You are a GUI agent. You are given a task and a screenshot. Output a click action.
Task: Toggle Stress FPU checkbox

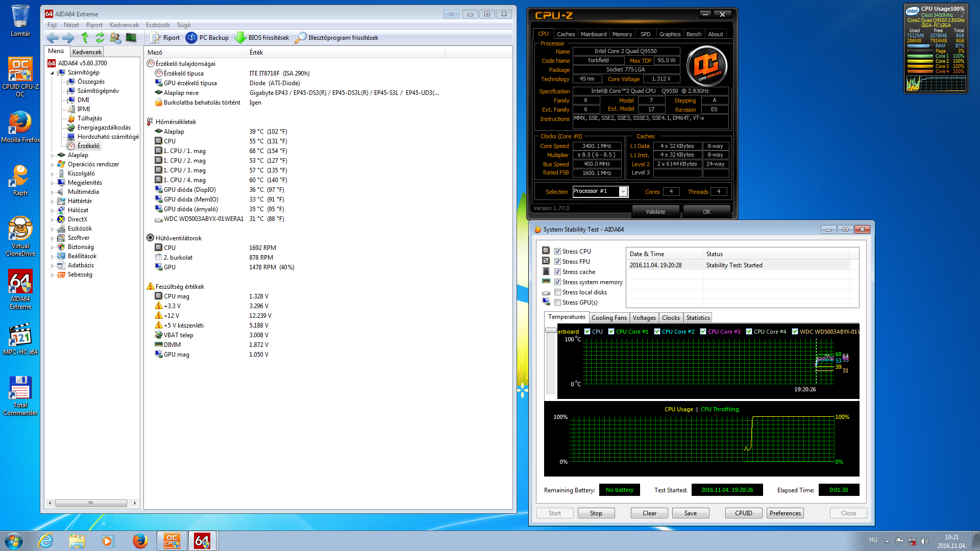558,262
